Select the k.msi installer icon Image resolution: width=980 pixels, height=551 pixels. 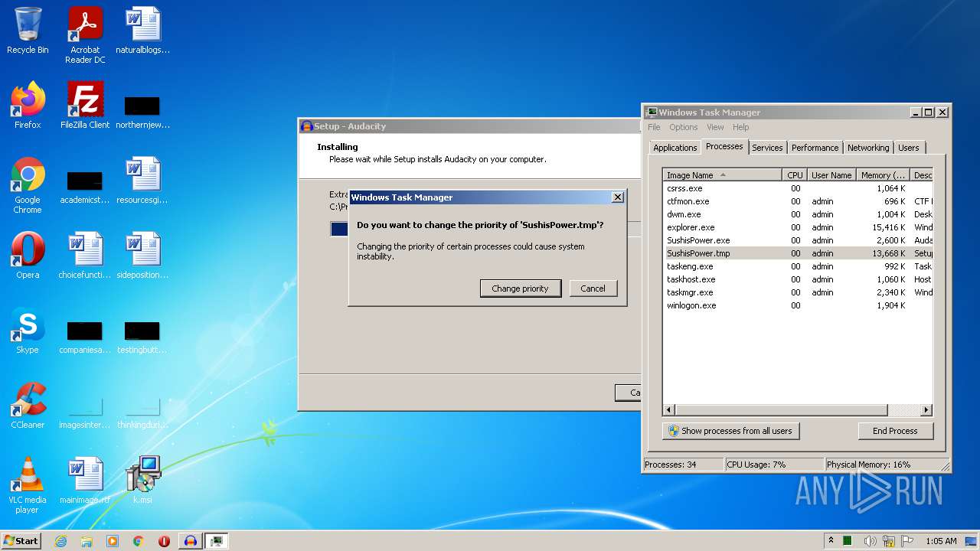pyautogui.click(x=142, y=481)
